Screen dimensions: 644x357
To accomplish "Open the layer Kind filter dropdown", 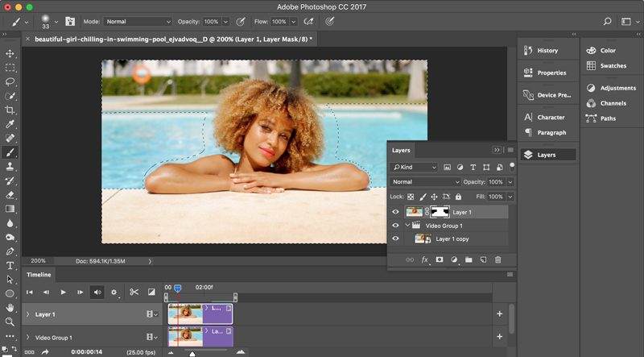I will (415, 167).
